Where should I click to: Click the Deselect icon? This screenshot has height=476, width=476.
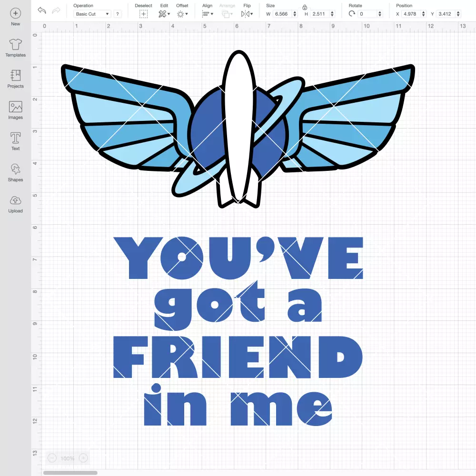pyautogui.click(x=144, y=14)
